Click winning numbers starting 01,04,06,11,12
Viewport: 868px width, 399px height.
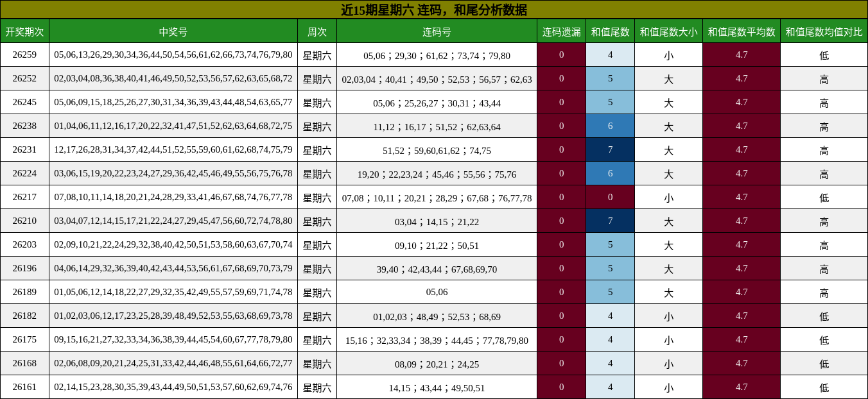click(x=173, y=126)
